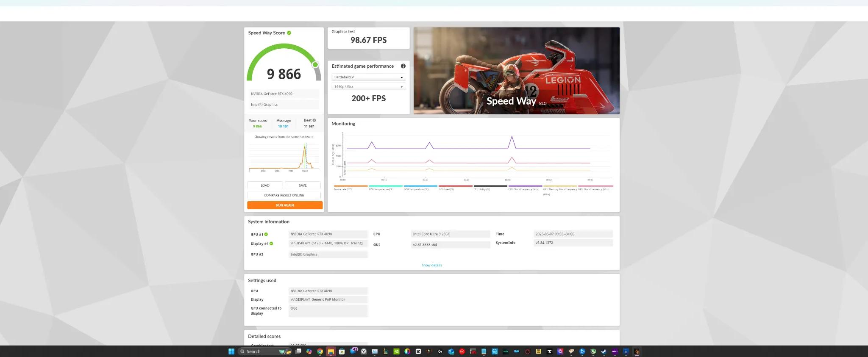Open Google Chrome from the taskbar
The width and height of the screenshot is (868, 357).
320,351
